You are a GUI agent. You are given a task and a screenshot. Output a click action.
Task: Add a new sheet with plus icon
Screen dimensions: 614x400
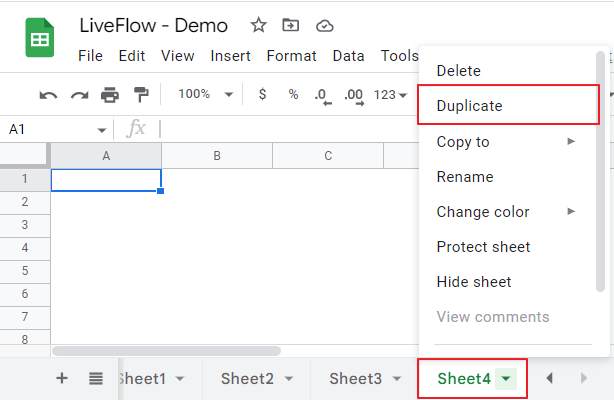[62, 378]
